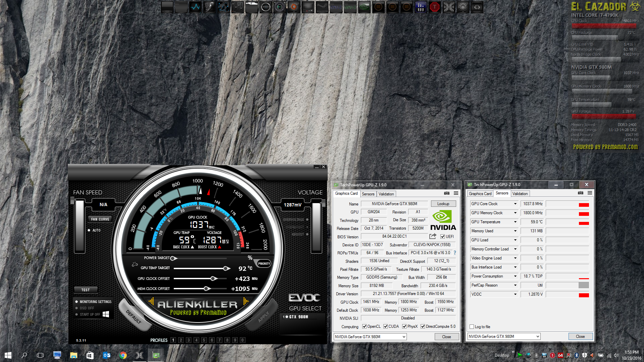Adjust the Mem Clock Offset slider handle

click(x=207, y=289)
